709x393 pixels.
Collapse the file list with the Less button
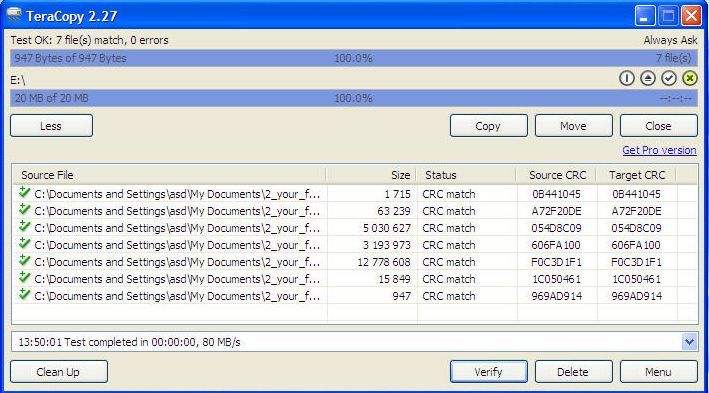(52, 126)
